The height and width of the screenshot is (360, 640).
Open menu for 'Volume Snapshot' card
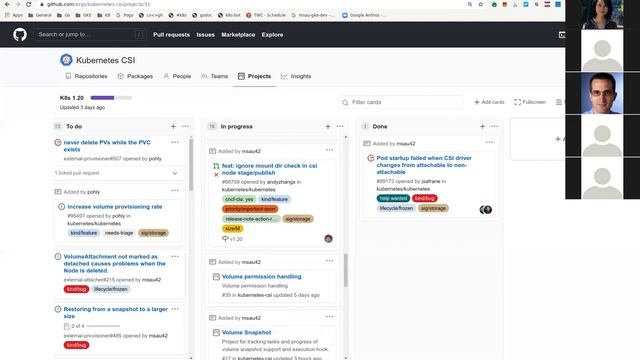329,317
